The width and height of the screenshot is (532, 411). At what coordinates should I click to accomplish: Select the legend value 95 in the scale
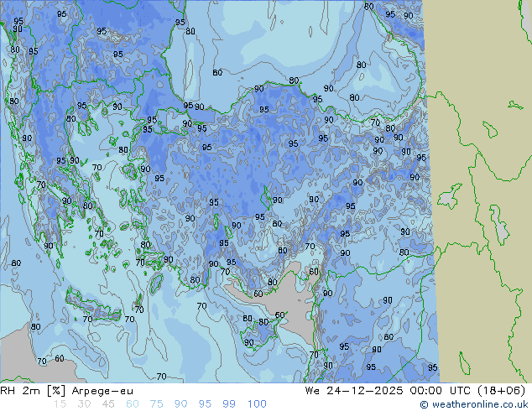click(x=205, y=404)
